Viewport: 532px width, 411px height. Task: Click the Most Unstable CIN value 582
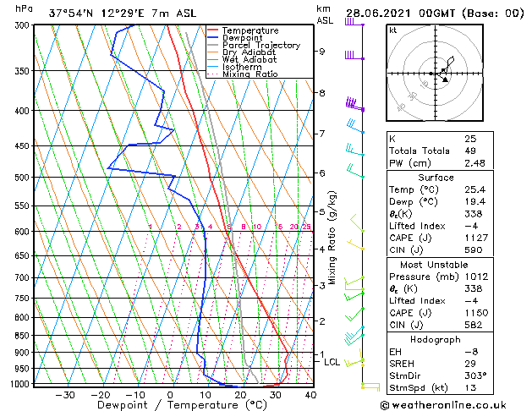(474, 325)
